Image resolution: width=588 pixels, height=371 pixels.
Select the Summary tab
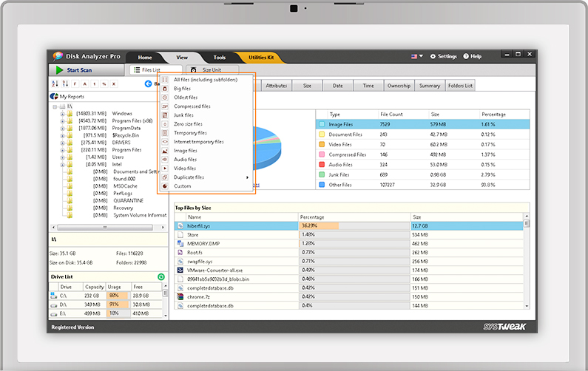pyautogui.click(x=430, y=86)
